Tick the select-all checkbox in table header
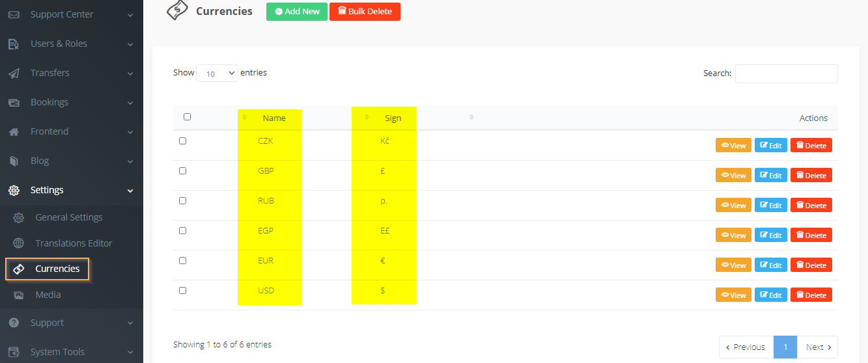 pos(187,117)
